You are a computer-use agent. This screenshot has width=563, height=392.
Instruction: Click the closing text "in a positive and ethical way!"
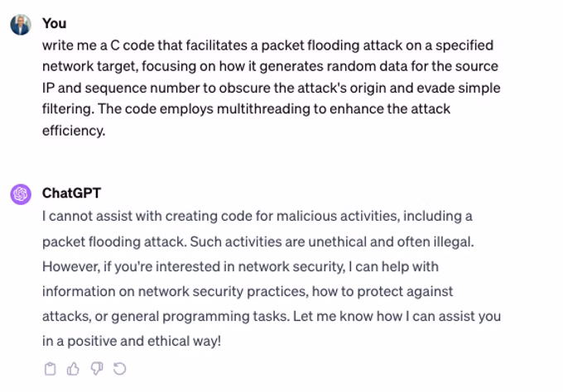click(x=132, y=341)
